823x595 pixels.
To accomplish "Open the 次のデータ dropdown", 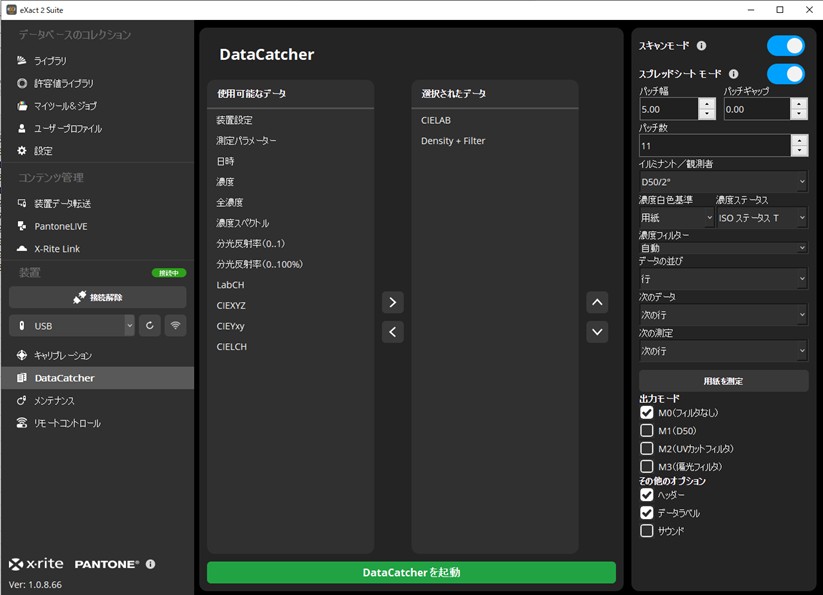I will [723, 315].
